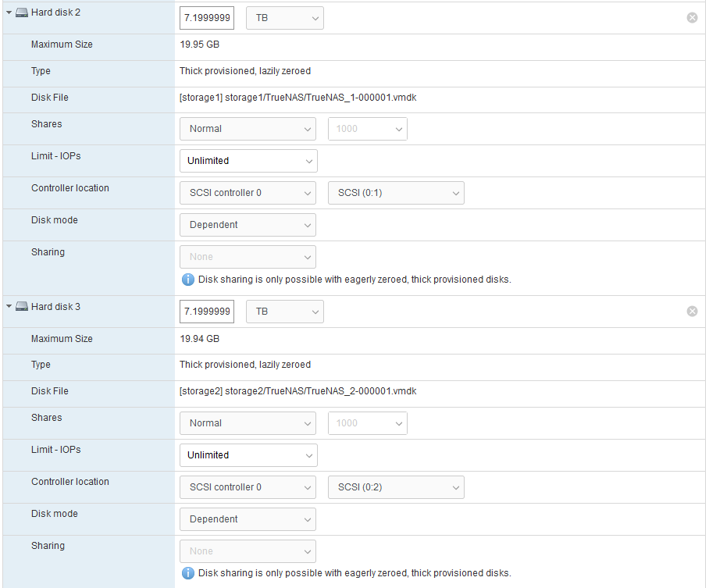Viewport: 709px width, 588px height.
Task: Open Limit - IOPs Unlimited dropdown, Hard disk 3
Action: (248, 455)
